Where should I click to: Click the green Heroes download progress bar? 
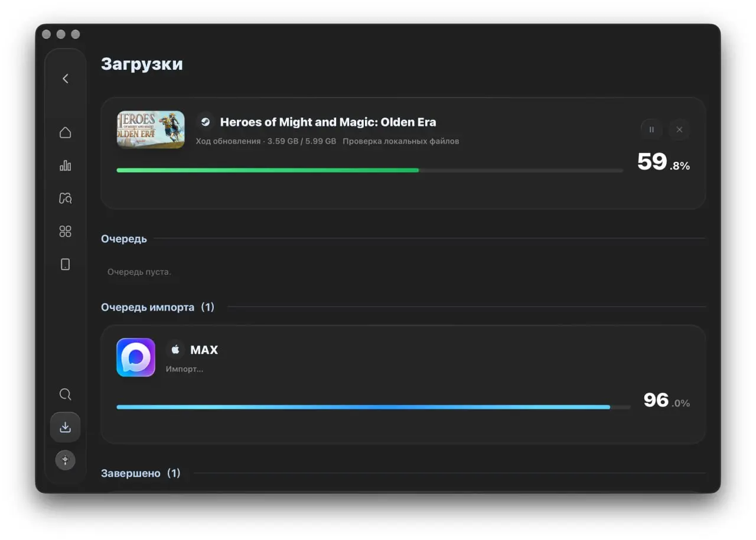point(370,170)
